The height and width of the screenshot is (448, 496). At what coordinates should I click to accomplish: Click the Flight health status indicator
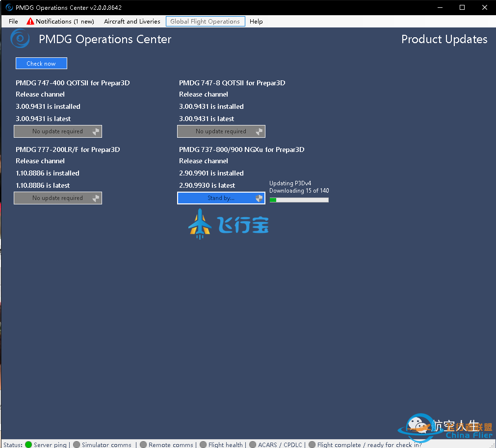[203, 445]
